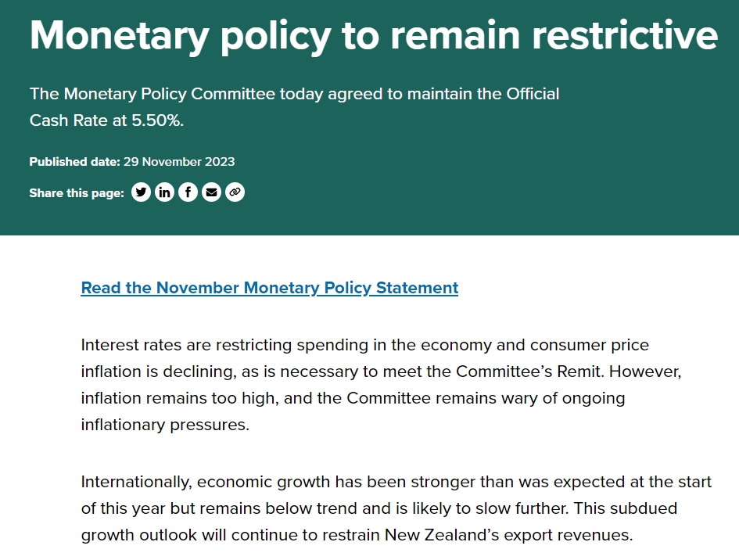Share this page on Twitter

141,192
